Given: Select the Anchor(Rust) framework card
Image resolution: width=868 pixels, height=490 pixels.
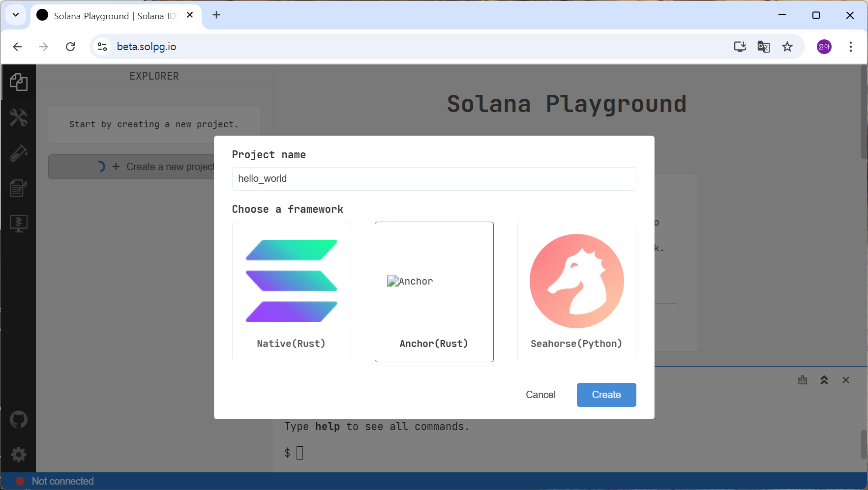Looking at the screenshot, I should pos(434,292).
